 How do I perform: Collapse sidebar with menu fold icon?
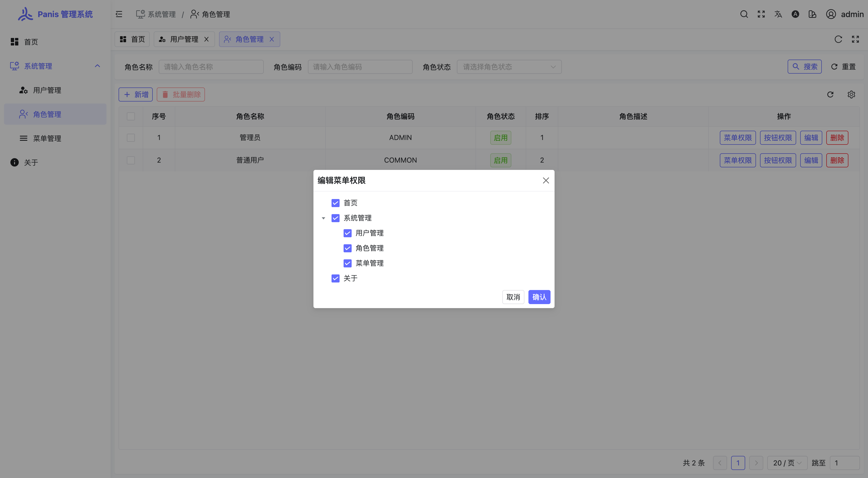click(x=119, y=14)
